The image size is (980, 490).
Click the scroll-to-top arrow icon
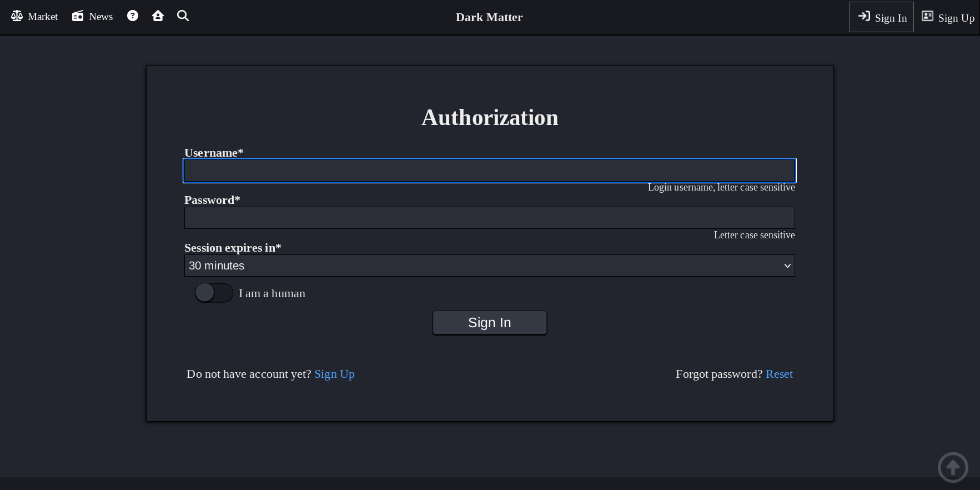click(x=953, y=467)
